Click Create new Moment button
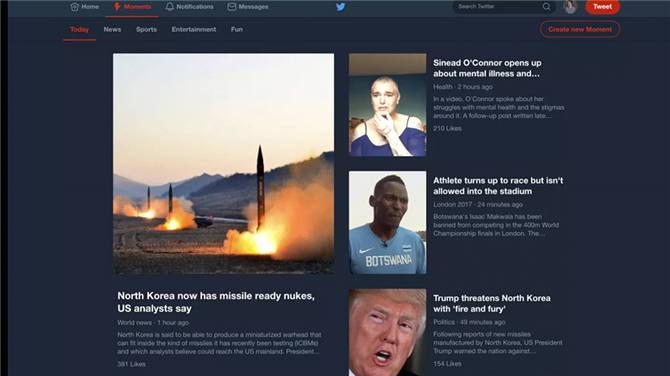Screen dimensions: 670x376 pyautogui.click(x=580, y=29)
